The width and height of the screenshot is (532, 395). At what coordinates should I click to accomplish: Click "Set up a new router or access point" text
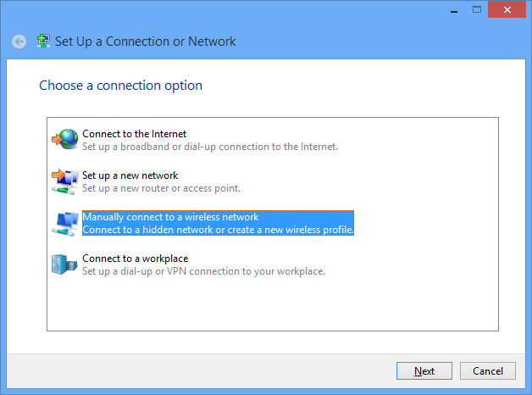pyautogui.click(x=161, y=188)
